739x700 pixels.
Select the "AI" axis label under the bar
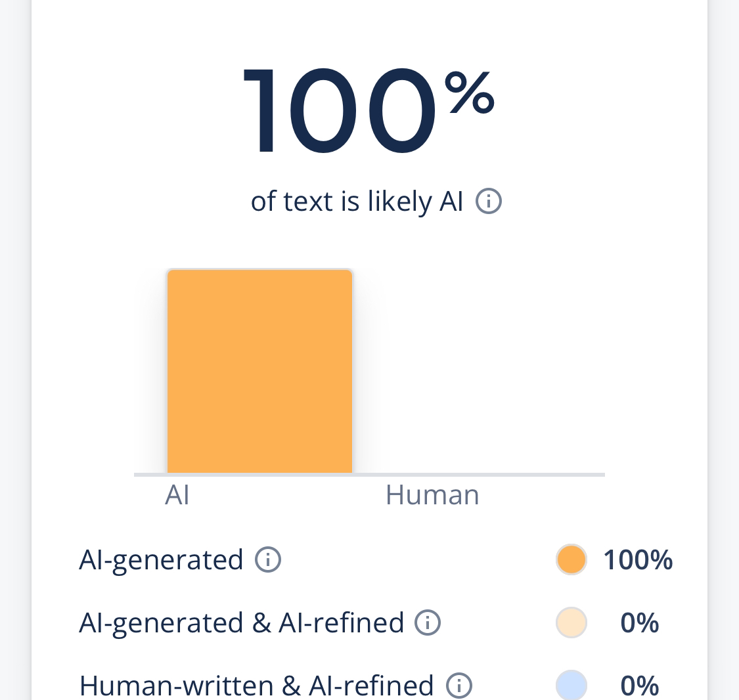(x=177, y=495)
